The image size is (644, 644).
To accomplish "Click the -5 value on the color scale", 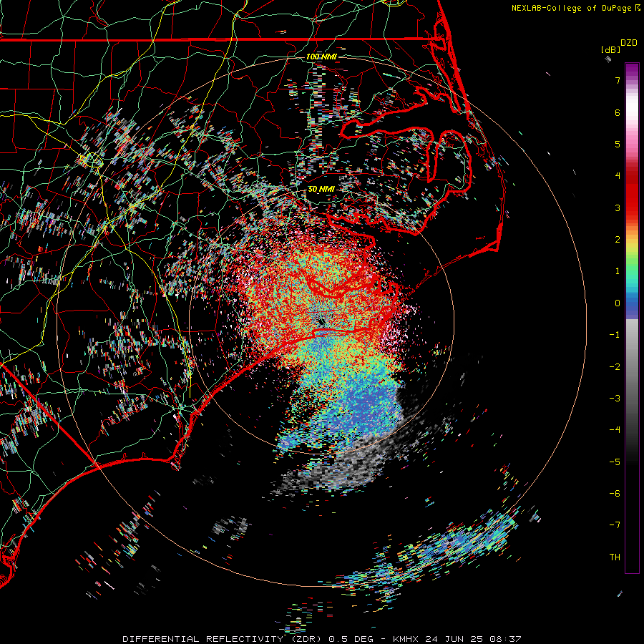I will click(x=615, y=462).
